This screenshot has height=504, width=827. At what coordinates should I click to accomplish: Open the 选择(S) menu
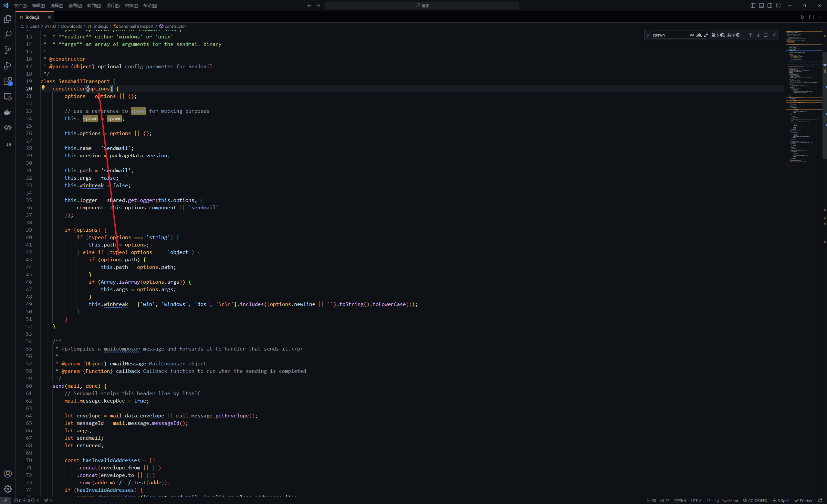(x=57, y=5)
